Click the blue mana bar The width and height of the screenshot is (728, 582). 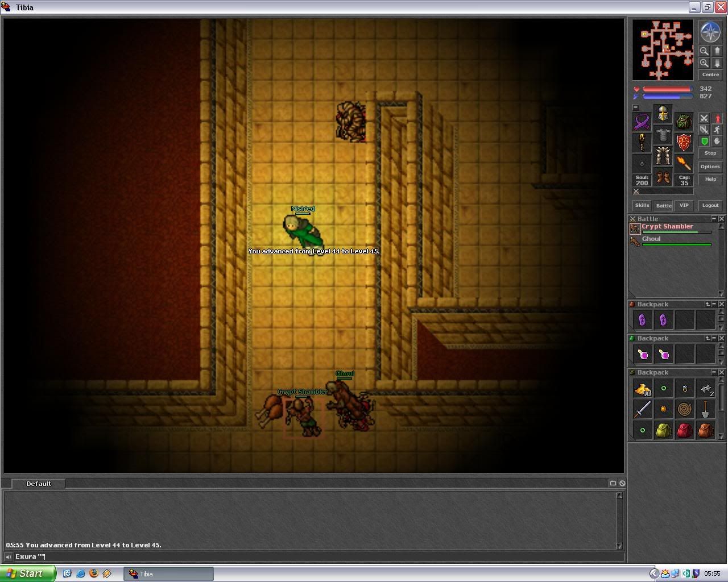tap(667, 97)
